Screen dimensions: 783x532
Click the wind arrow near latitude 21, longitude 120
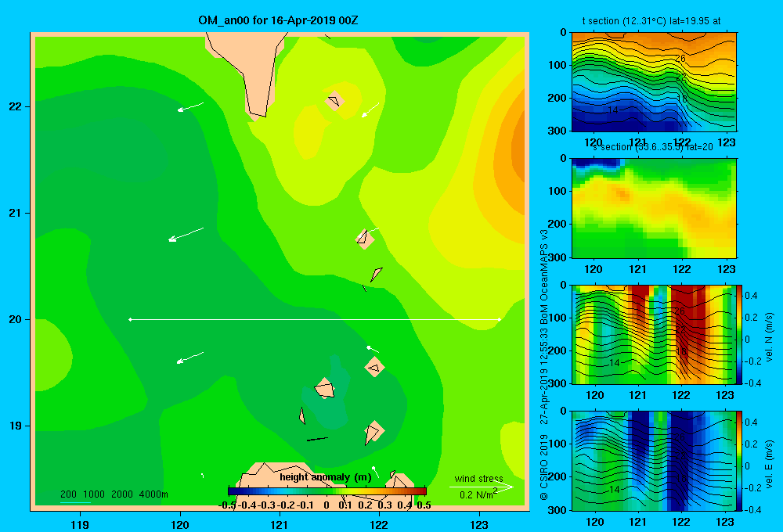[x=186, y=235]
